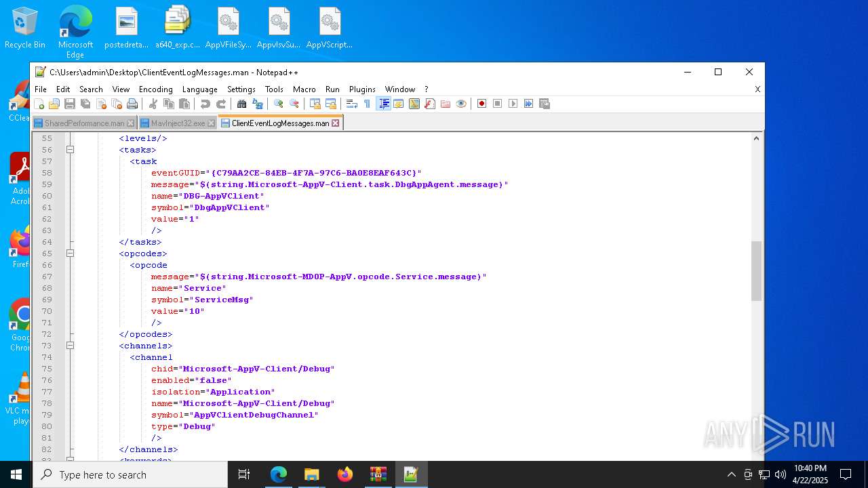Close the MavInject32.exe tab
This screenshot has height=488, width=868.
click(x=212, y=123)
